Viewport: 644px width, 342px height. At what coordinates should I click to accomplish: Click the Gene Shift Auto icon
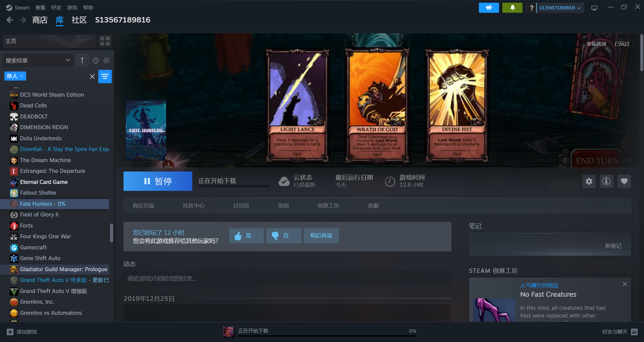coord(14,258)
